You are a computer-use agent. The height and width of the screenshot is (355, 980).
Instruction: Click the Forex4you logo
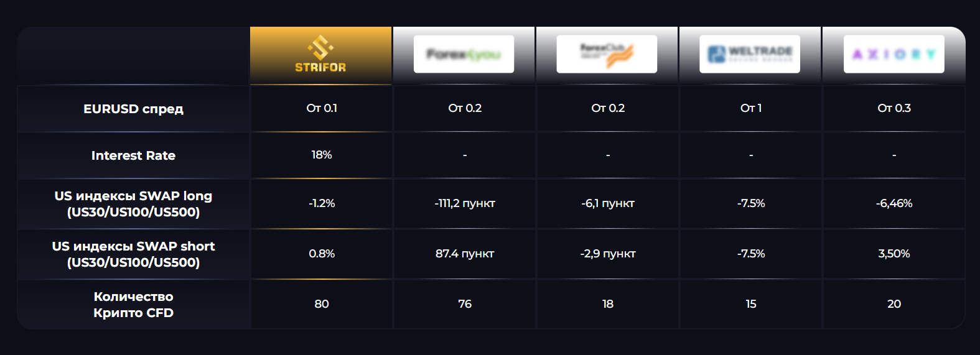pos(464,54)
